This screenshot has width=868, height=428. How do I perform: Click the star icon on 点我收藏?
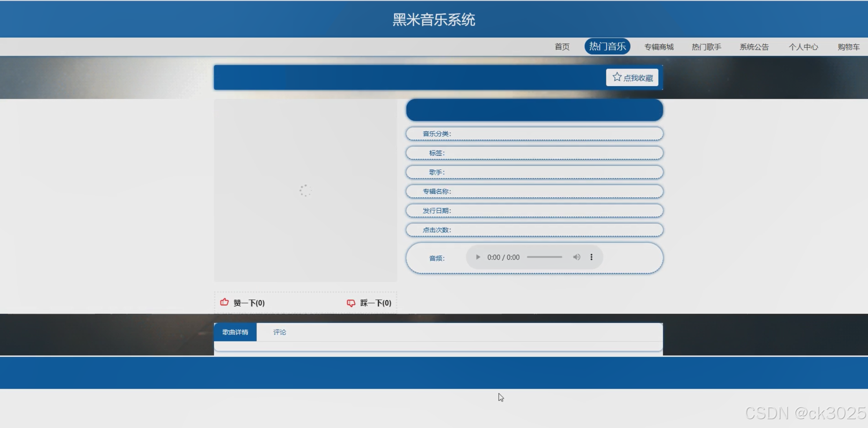tap(617, 77)
